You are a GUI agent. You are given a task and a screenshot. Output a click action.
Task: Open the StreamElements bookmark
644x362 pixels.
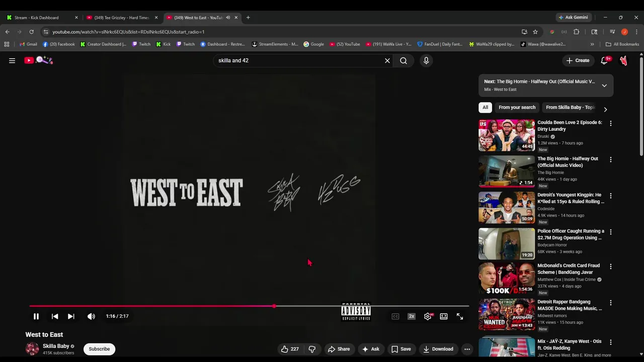coord(275,44)
